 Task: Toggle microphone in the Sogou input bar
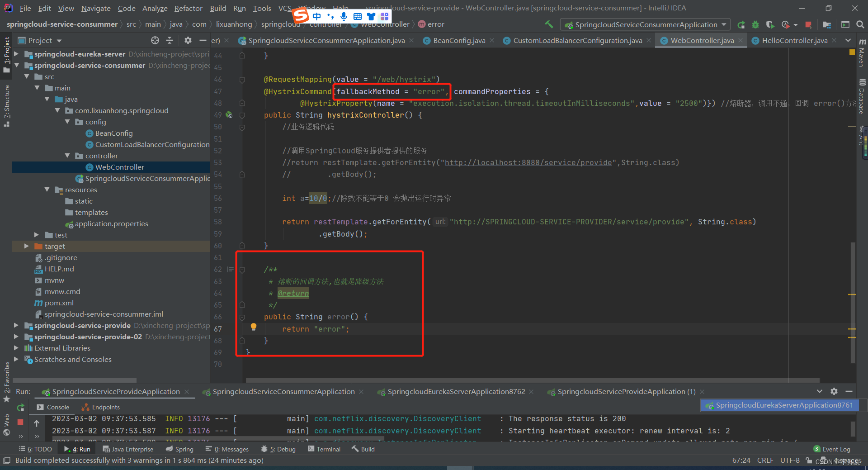tap(344, 16)
